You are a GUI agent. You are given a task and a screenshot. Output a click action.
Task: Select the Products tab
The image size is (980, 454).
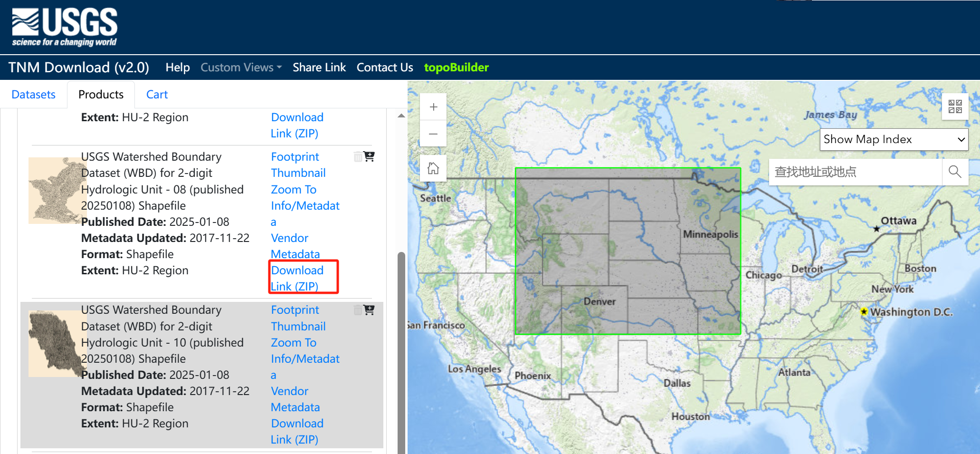tap(101, 95)
